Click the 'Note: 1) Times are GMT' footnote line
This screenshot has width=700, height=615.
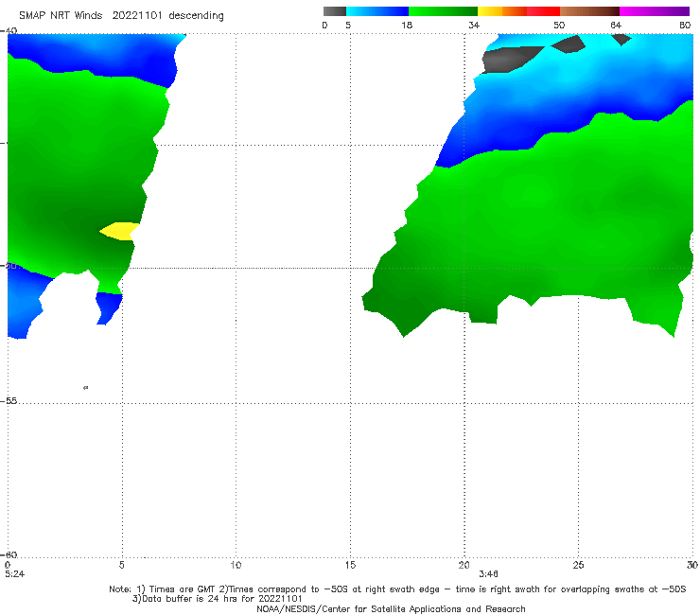(x=397, y=589)
